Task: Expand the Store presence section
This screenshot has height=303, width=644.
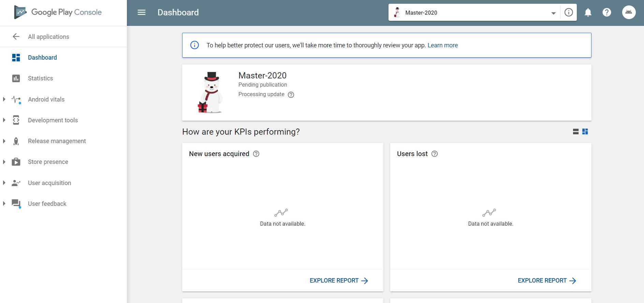Action: click(4, 162)
